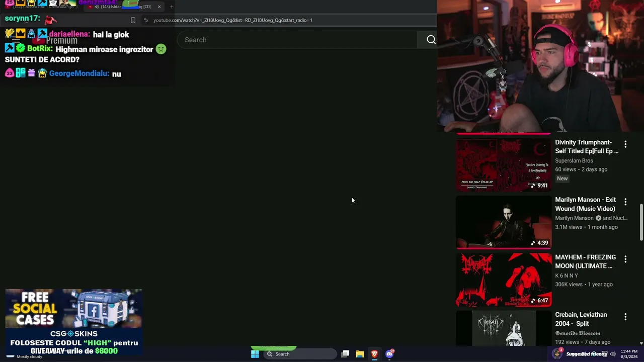Viewport: 644px width, 362px height.
Task: Open Marilyn Manson - Exit Wound video title
Action: pos(585,204)
